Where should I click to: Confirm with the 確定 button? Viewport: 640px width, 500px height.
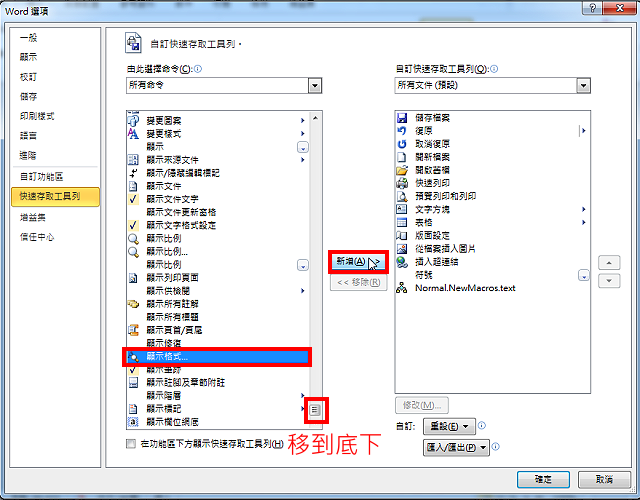pyautogui.click(x=543, y=479)
